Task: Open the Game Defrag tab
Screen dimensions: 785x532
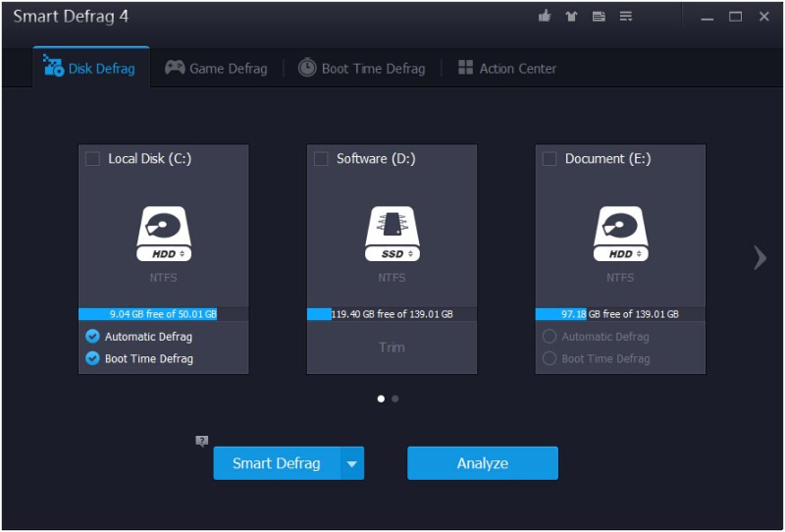Action: (216, 68)
